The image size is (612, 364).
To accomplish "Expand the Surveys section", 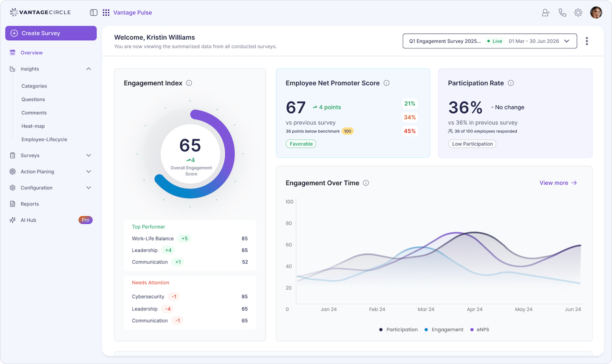I will point(88,155).
